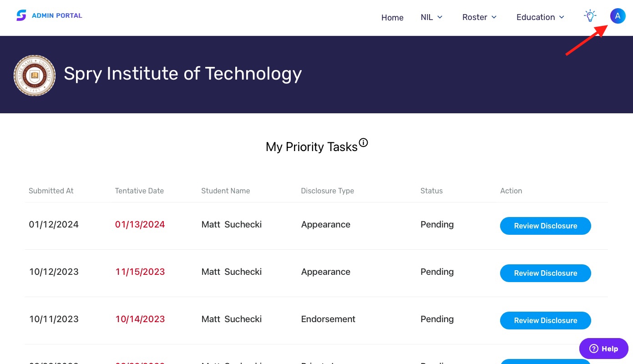Click the Tentative Date column header
The image size is (633, 364).
(x=139, y=191)
